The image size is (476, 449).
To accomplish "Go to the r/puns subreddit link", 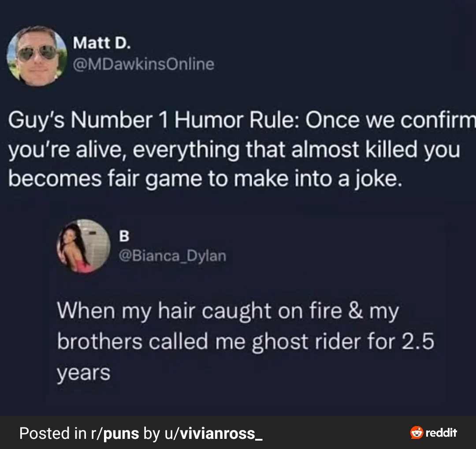I will pos(115,433).
